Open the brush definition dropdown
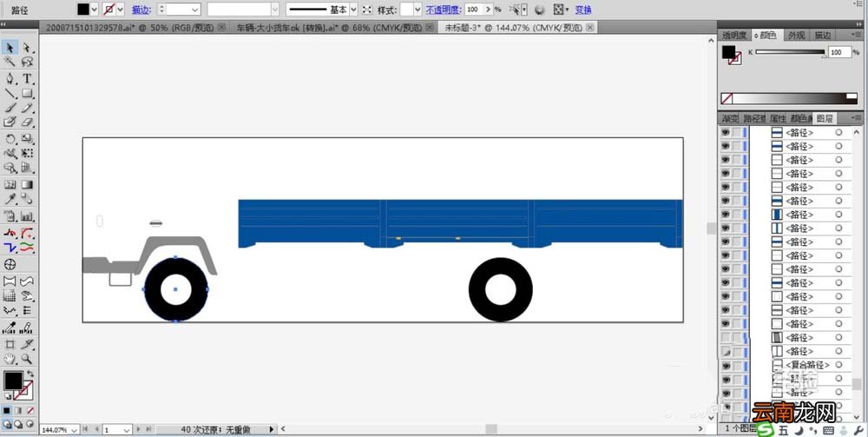 pos(274,10)
